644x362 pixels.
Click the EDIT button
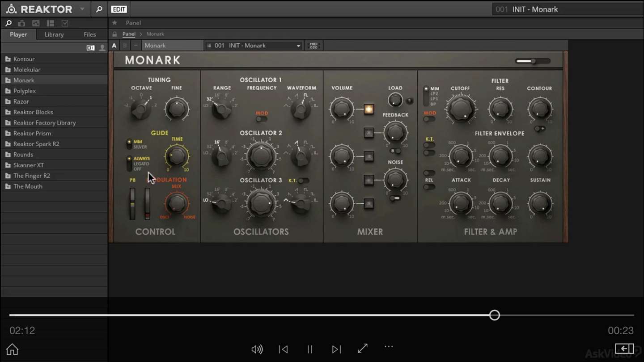coord(119,9)
